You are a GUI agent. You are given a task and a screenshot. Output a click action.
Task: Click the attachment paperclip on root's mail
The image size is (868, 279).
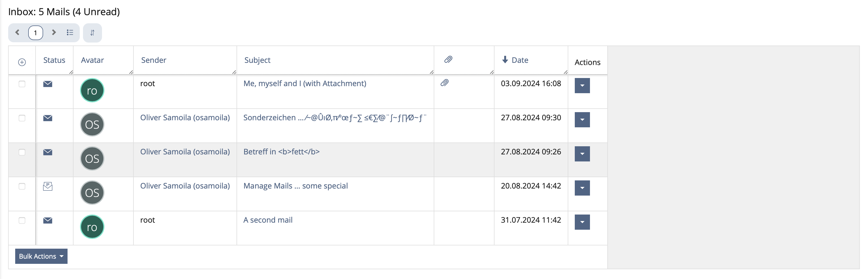click(x=445, y=83)
